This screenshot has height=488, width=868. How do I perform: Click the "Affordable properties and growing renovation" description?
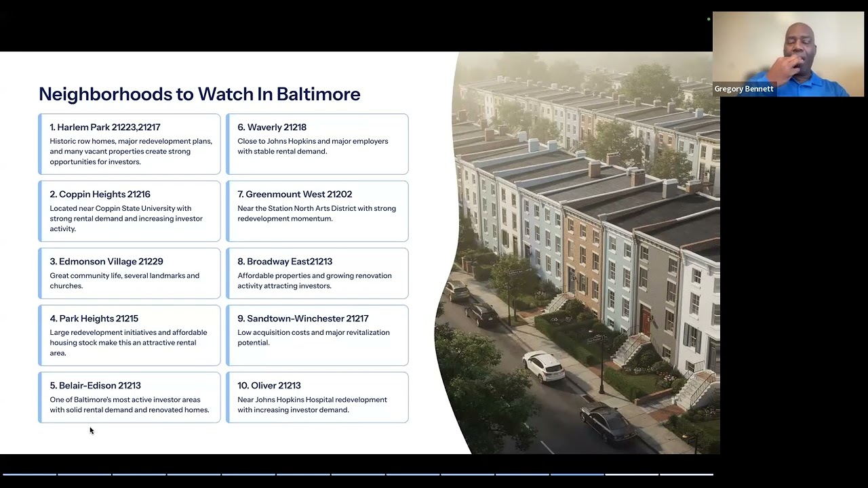pos(315,281)
